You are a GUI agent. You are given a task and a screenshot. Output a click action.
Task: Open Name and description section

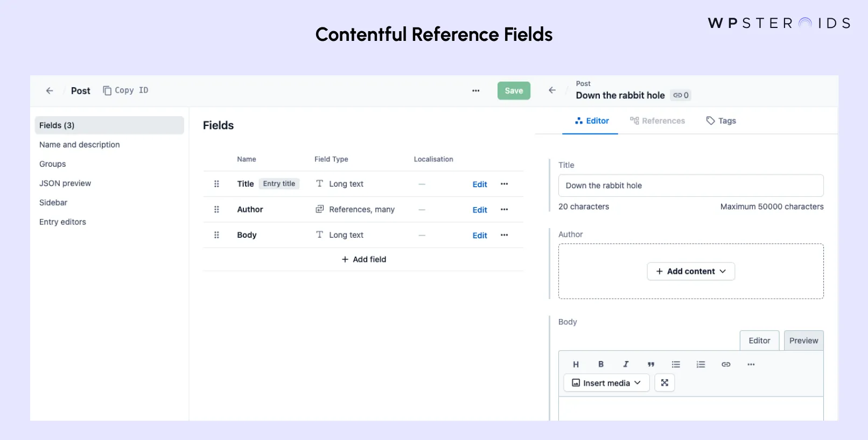[80, 145]
